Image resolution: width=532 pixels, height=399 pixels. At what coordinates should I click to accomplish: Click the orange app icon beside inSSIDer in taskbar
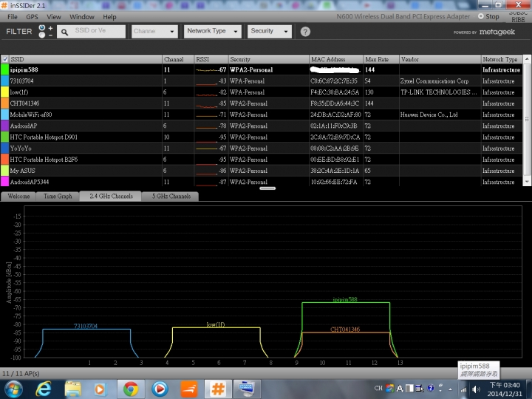189,389
